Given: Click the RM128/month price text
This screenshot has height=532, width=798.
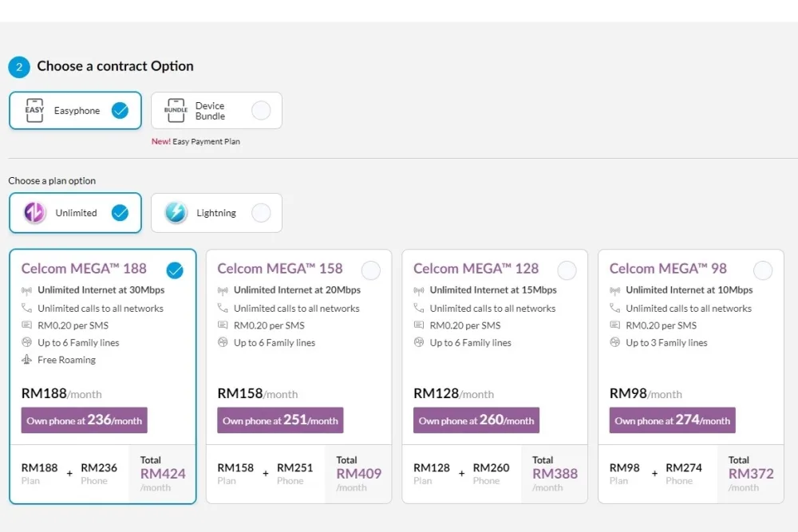Looking at the screenshot, I should 453,394.
